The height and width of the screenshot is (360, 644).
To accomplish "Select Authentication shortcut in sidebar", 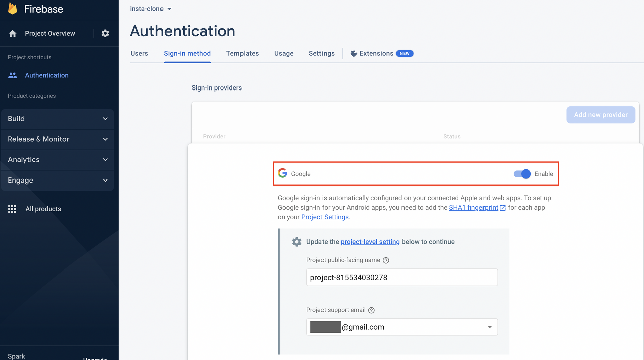I will pos(47,75).
